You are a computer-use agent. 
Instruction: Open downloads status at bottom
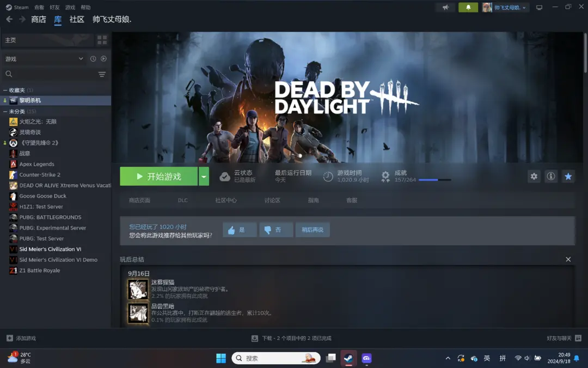tap(291, 339)
